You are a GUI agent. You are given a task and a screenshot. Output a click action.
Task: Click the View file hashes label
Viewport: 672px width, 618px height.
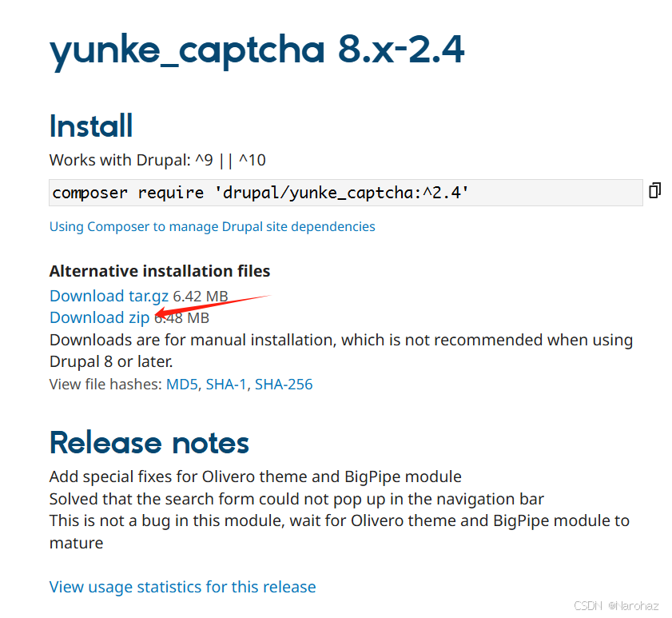[105, 385]
